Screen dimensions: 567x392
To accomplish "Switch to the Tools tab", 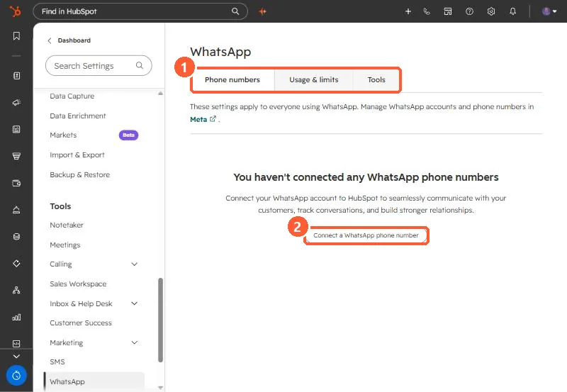I will [376, 79].
